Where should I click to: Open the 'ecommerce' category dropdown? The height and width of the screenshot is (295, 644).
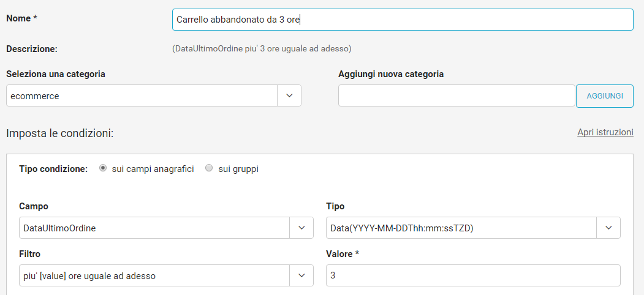pos(142,96)
